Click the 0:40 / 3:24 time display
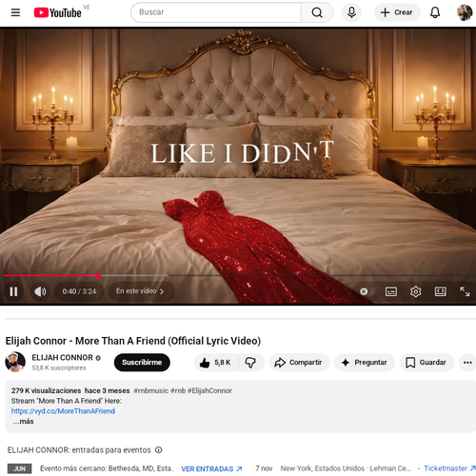This screenshot has height=476, width=476. [79, 291]
